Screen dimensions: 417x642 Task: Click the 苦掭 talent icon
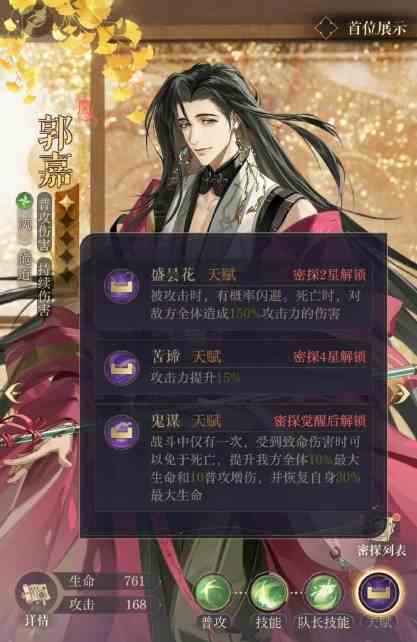click(121, 368)
